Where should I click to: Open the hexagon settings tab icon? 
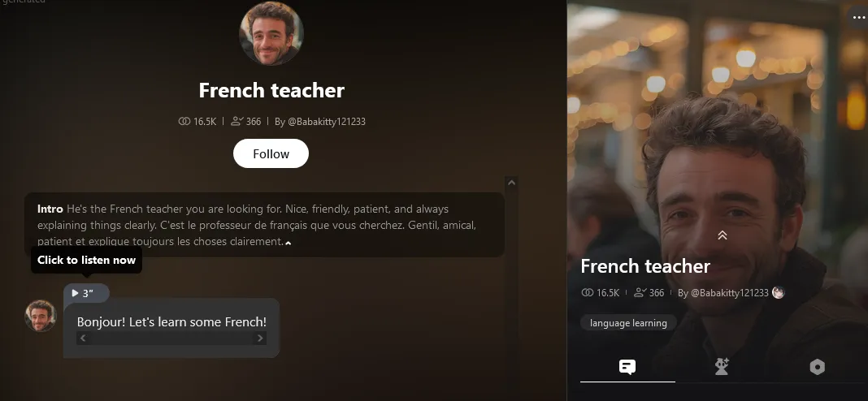(817, 367)
